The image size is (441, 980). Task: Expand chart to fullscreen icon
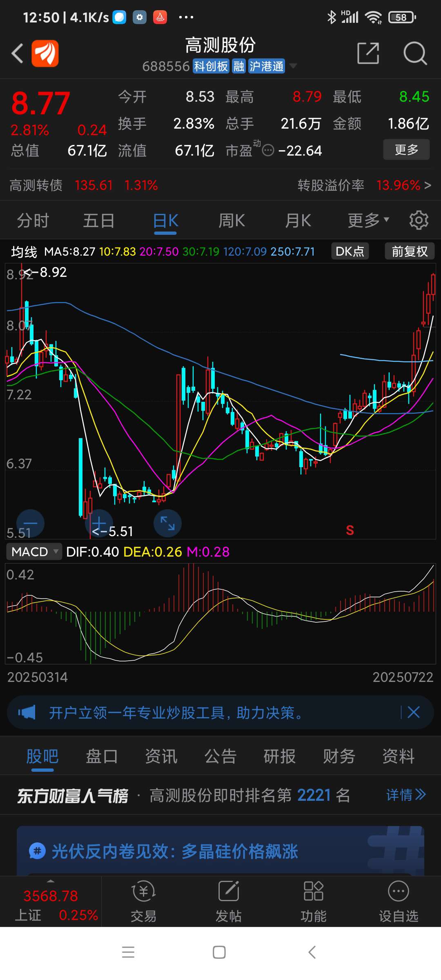point(167,523)
